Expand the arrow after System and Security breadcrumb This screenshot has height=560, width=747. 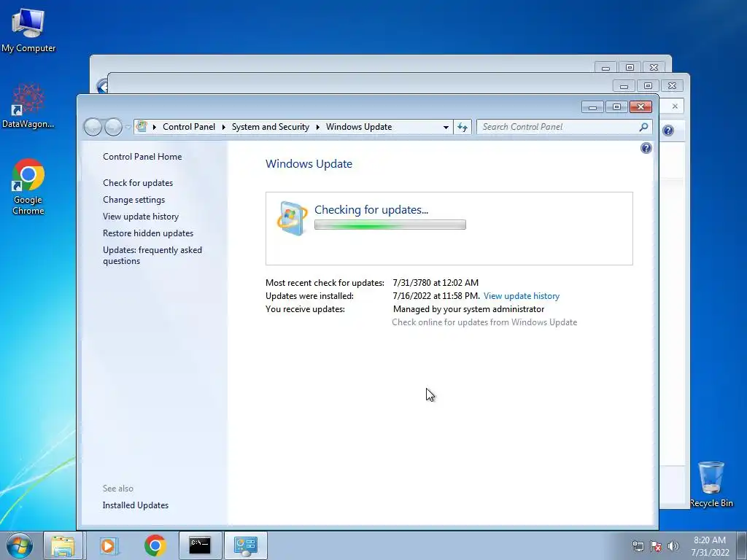pyautogui.click(x=318, y=127)
